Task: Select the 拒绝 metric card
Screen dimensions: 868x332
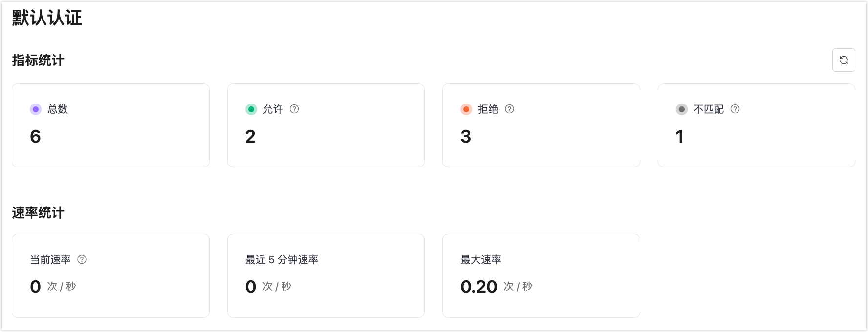Action: 541,125
